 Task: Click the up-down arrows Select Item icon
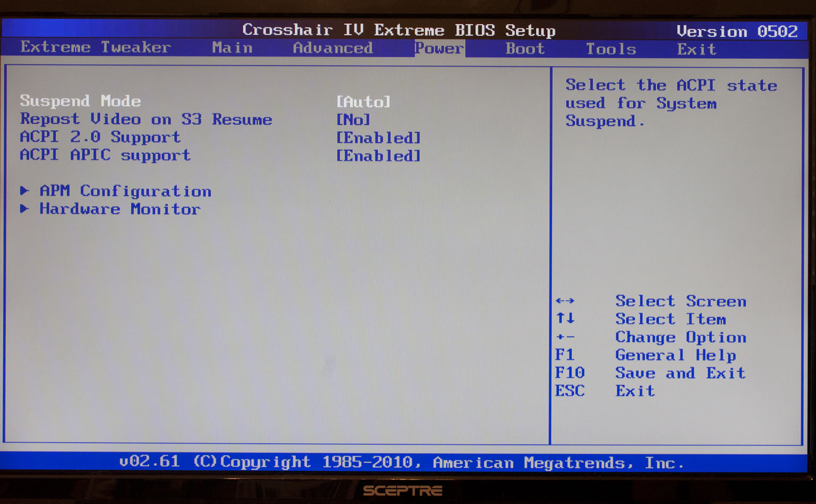[565, 318]
